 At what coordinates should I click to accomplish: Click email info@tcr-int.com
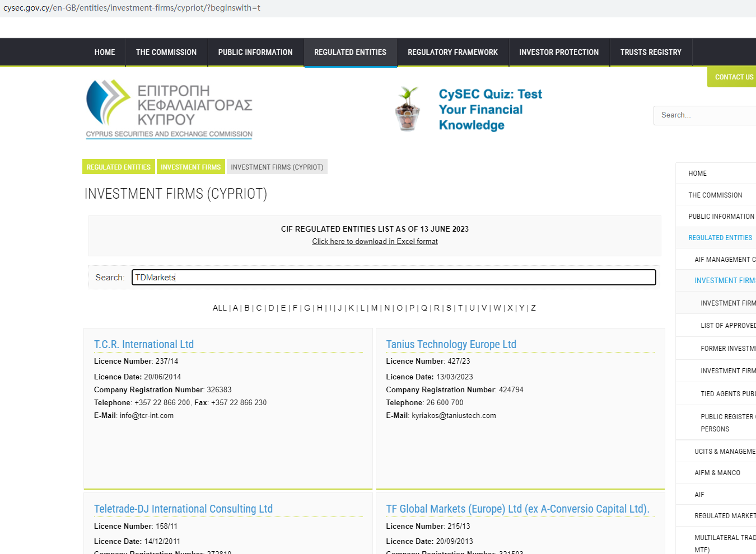pos(147,415)
